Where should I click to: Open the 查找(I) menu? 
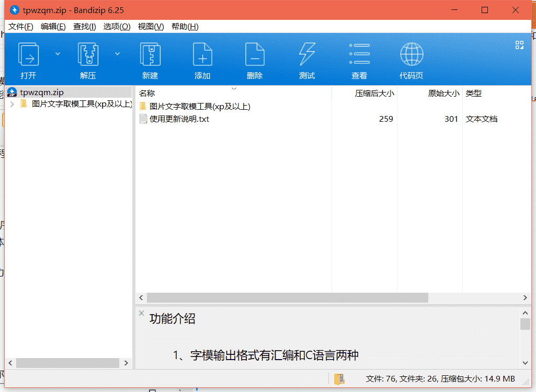coord(84,27)
